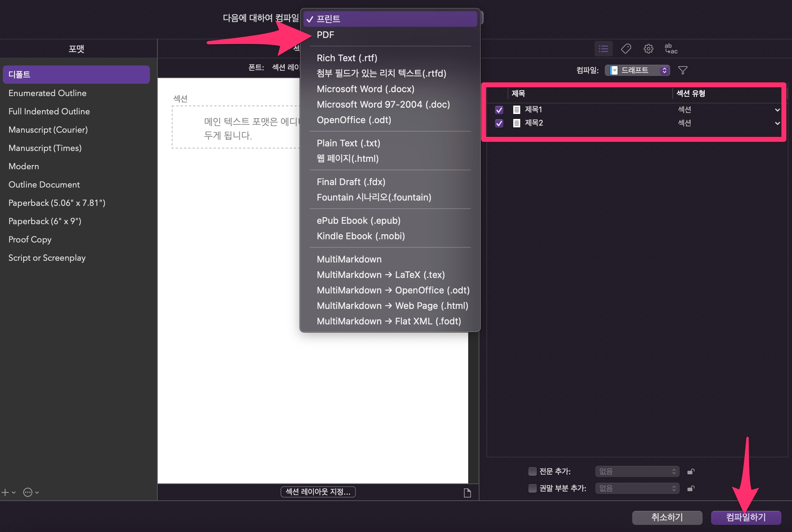Click the 취소하기 button
The height and width of the screenshot is (532, 792).
[667, 517]
